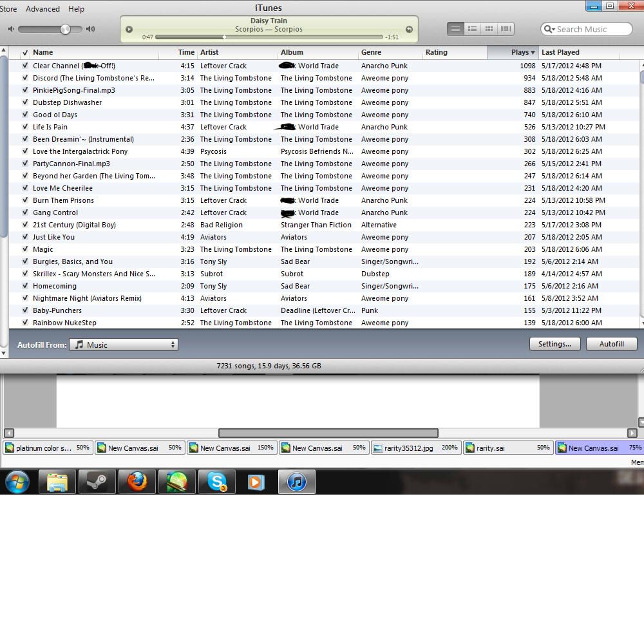Sort songs by the Genre column

click(390, 52)
